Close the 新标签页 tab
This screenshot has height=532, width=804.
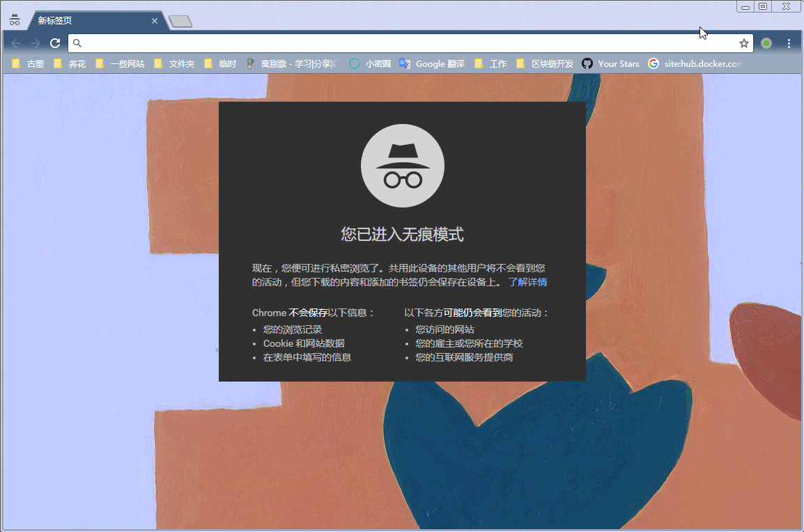[155, 21]
